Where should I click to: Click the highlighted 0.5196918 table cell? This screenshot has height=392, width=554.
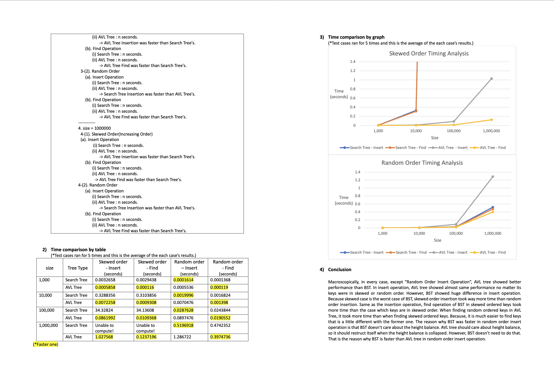183,325
